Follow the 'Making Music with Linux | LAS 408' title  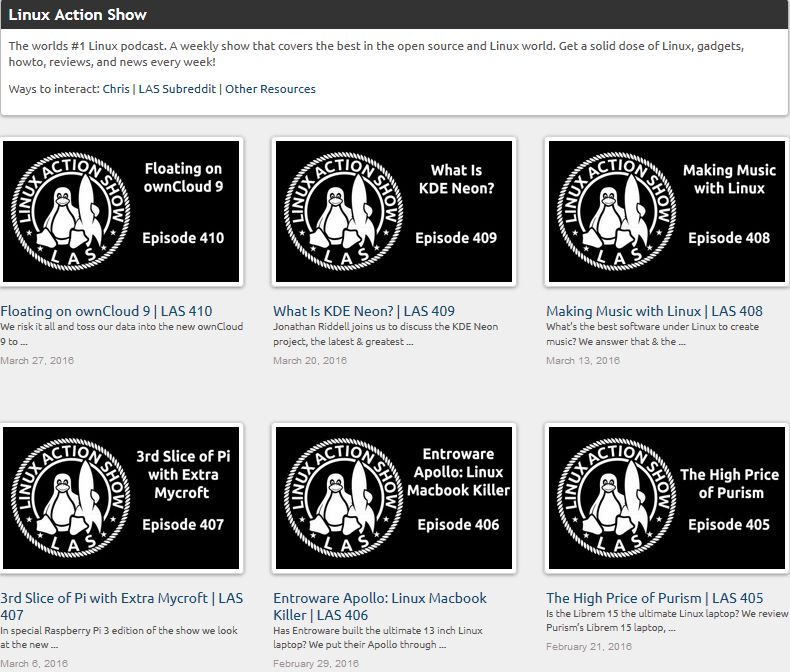pos(654,311)
